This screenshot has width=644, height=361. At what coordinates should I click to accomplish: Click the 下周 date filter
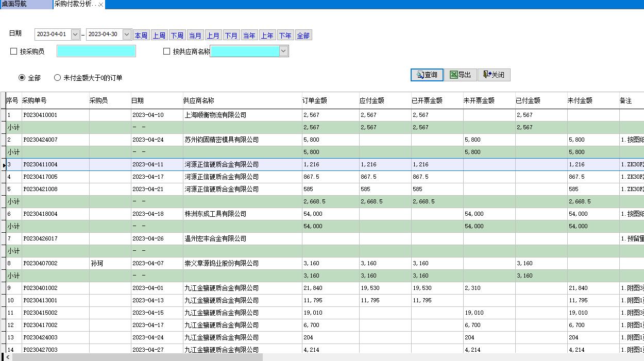(177, 35)
